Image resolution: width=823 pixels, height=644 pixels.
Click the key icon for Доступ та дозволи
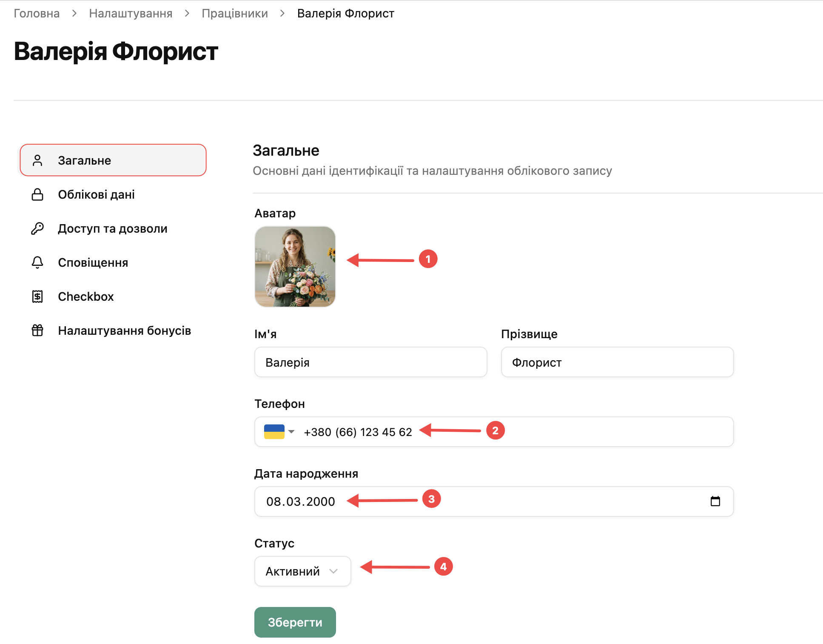pos(37,228)
